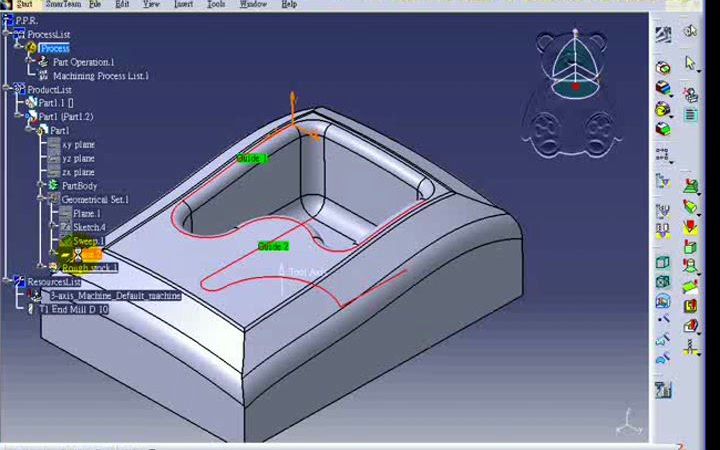This screenshot has height=450, width=720.
Task: Open dropdown arrow beside Select arrow tool
Action: 698,71
